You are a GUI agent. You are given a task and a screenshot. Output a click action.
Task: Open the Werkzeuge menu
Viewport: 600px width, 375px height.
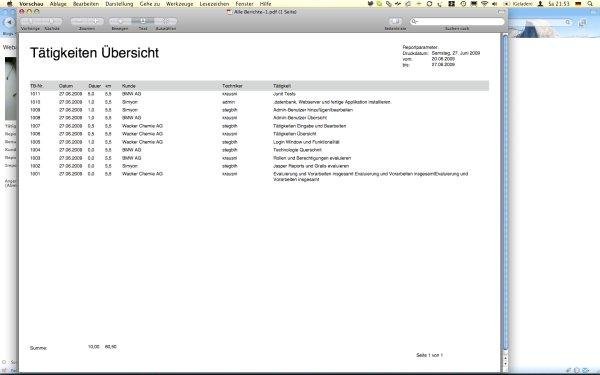coord(179,3)
